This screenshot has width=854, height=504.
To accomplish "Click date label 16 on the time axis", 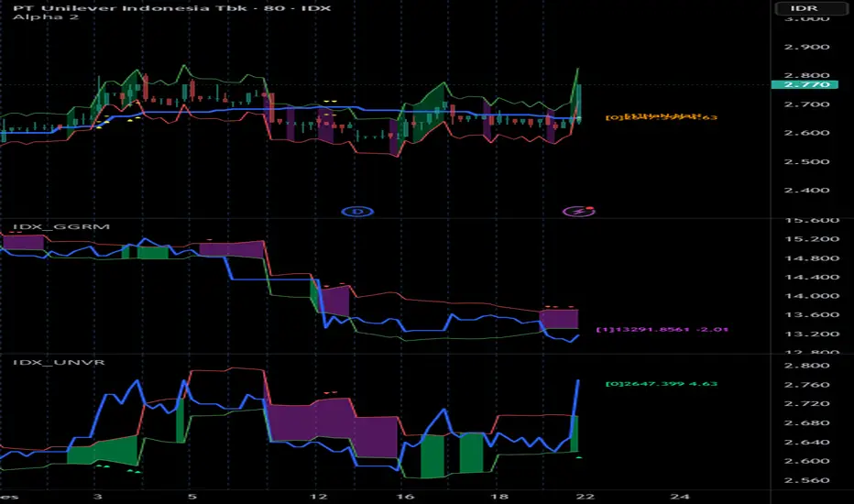I will tap(405, 497).
